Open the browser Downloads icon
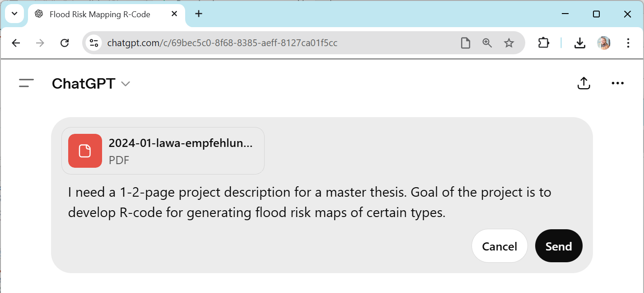 pyautogui.click(x=579, y=43)
